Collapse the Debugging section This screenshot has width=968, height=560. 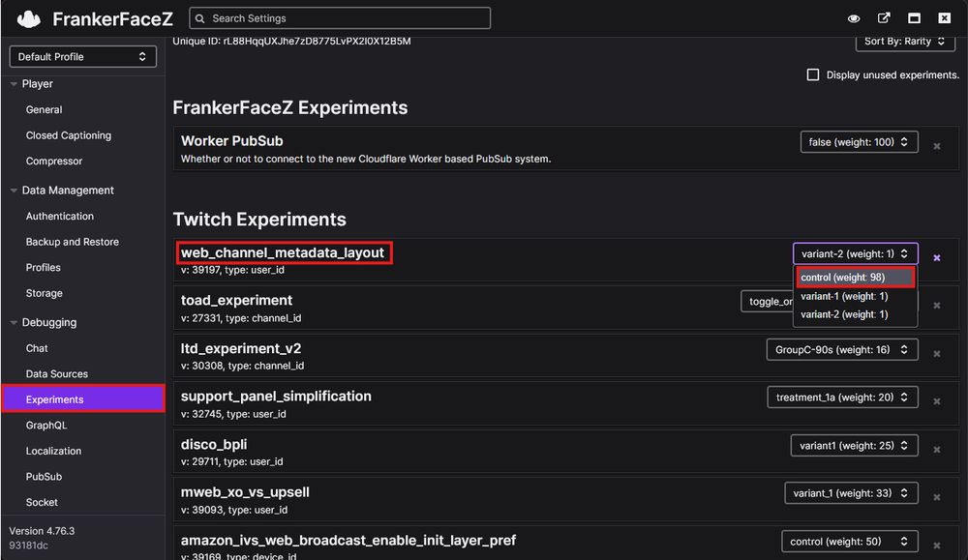[14, 322]
